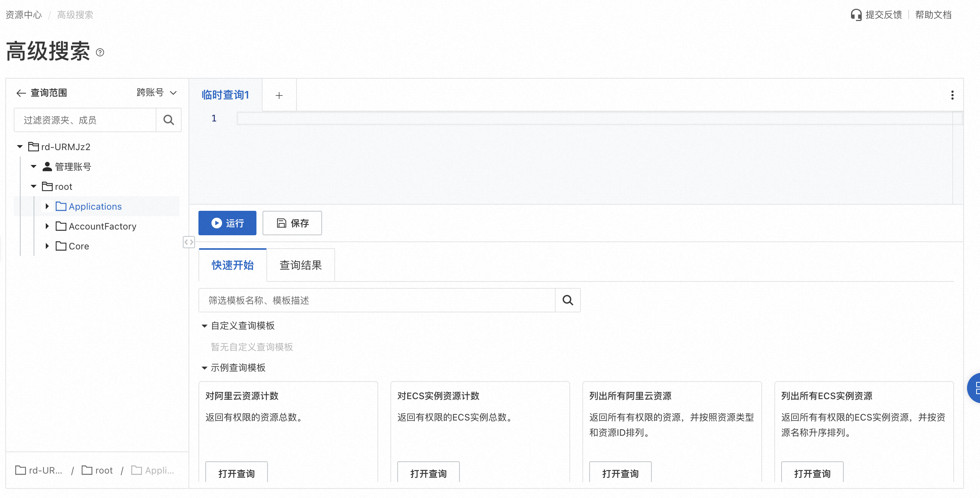
Task: Expand the Applications folder arrow
Action: pos(47,206)
